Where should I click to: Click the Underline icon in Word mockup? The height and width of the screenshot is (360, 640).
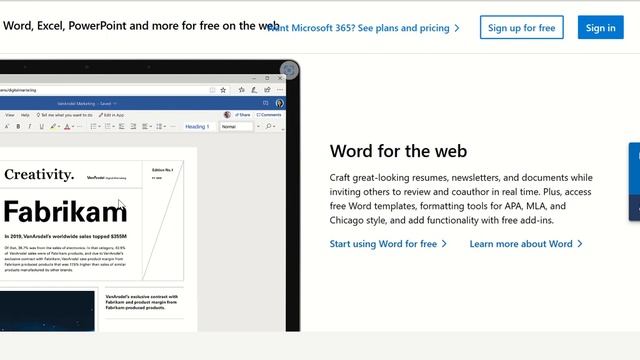coord(42,126)
